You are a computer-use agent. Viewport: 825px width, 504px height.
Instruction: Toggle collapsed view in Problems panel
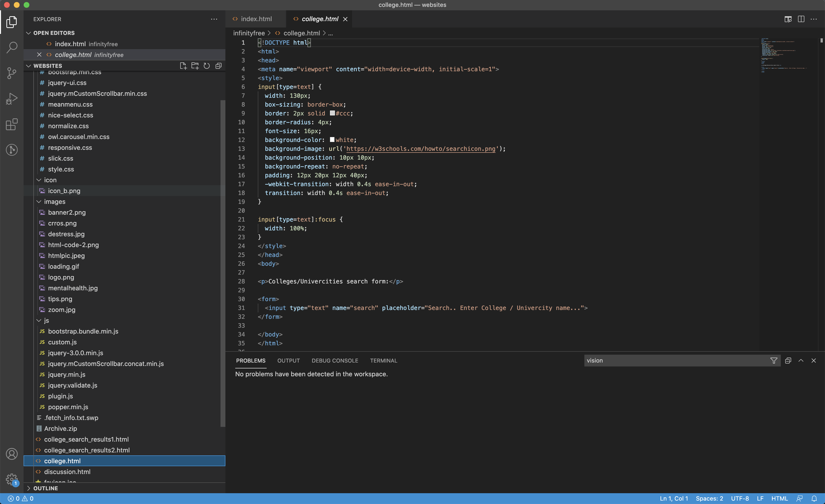pyautogui.click(x=788, y=360)
